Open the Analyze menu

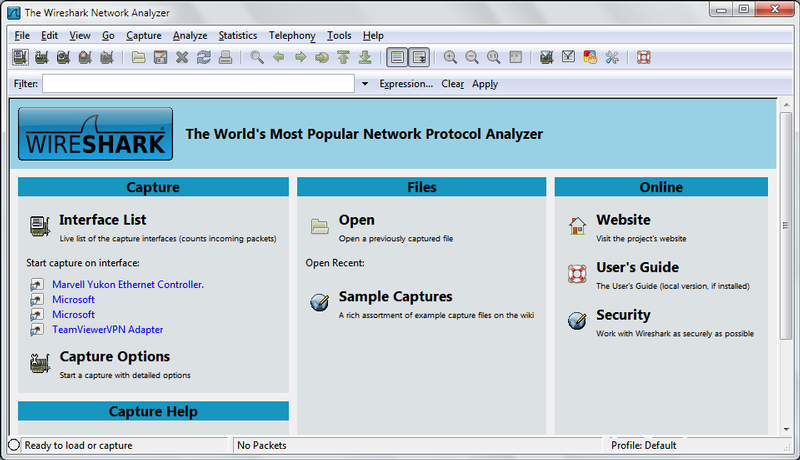(190, 35)
